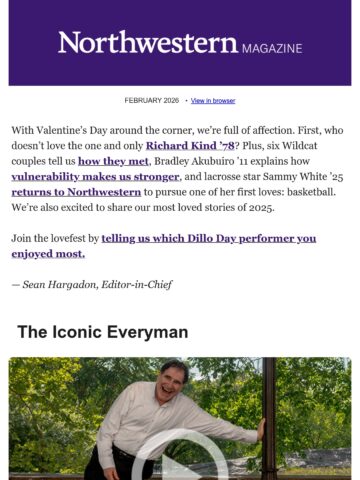The width and height of the screenshot is (360, 480).
Task: Open the View in browser link
Action: pyautogui.click(x=213, y=101)
